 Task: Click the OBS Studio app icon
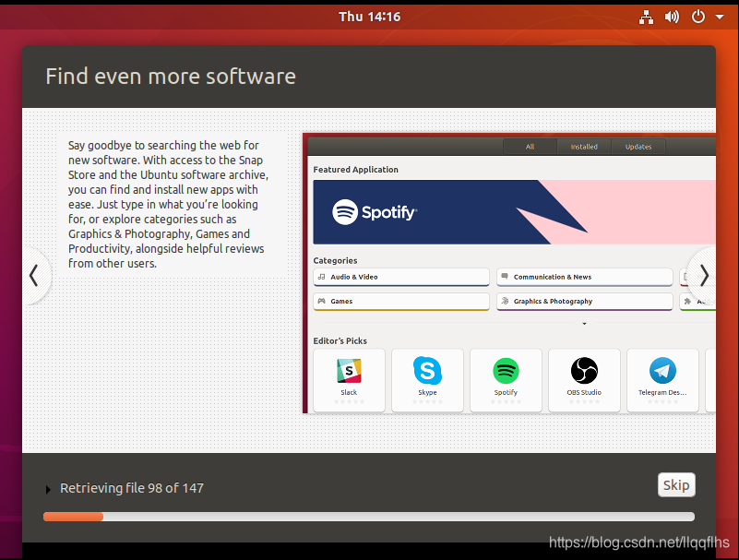click(584, 371)
